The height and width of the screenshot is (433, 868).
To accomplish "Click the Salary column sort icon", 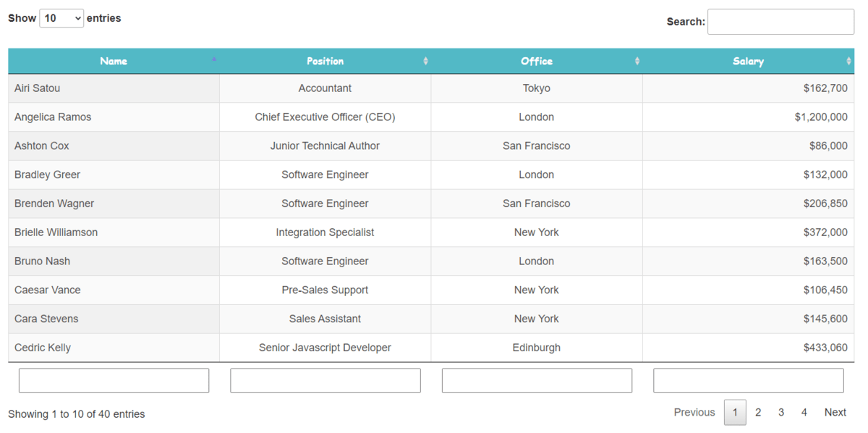I will 848,62.
